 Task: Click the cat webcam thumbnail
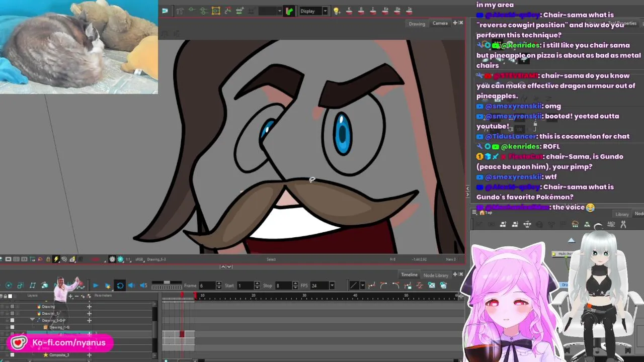79,47
